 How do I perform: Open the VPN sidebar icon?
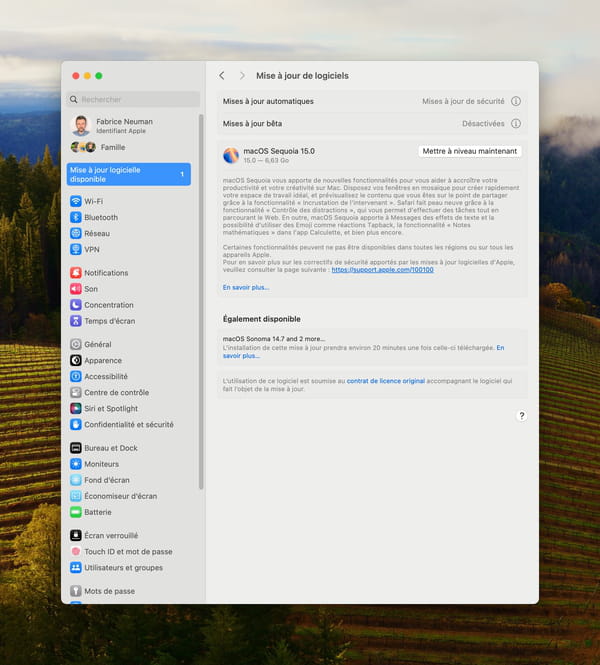(x=75, y=249)
